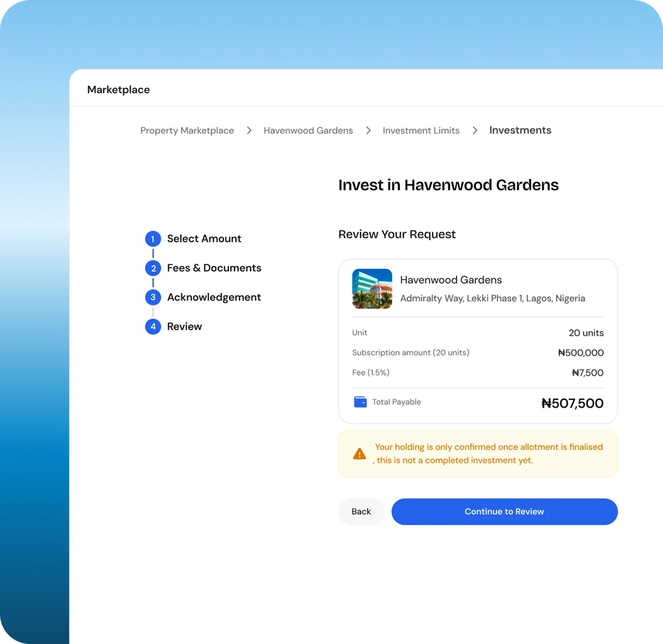Jump to Fees & Documents step
Viewport: 663px width, 644px height.
[214, 268]
